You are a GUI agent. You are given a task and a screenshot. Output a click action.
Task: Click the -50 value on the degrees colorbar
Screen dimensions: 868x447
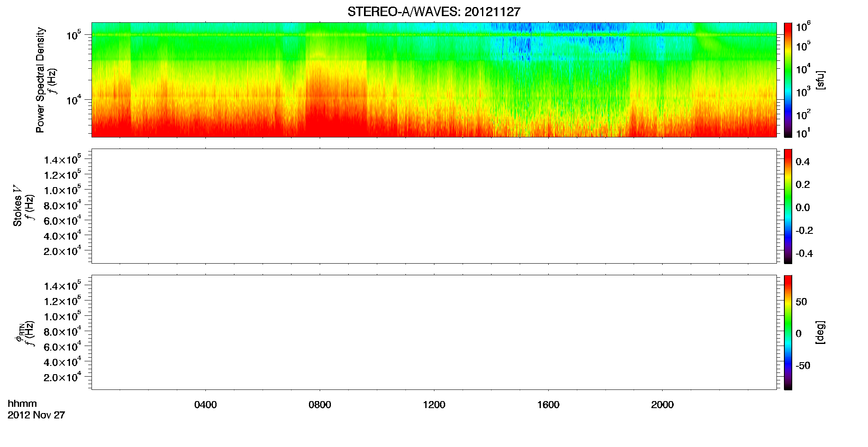pos(803,365)
